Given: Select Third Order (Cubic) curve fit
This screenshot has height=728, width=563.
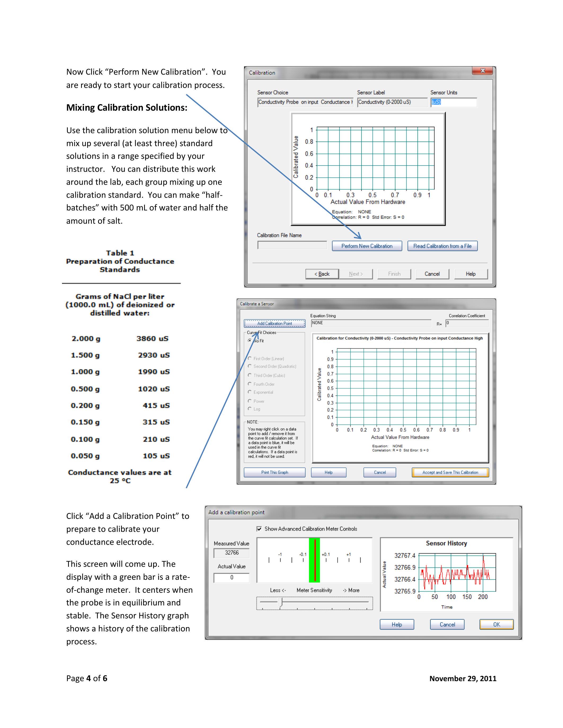Looking at the screenshot, I should pos(250,375).
